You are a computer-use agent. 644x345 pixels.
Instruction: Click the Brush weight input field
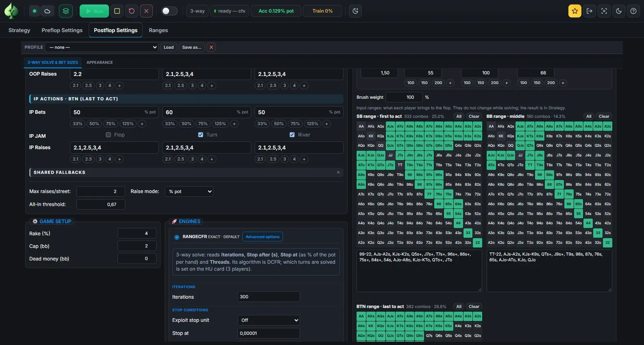pyautogui.click(x=404, y=97)
